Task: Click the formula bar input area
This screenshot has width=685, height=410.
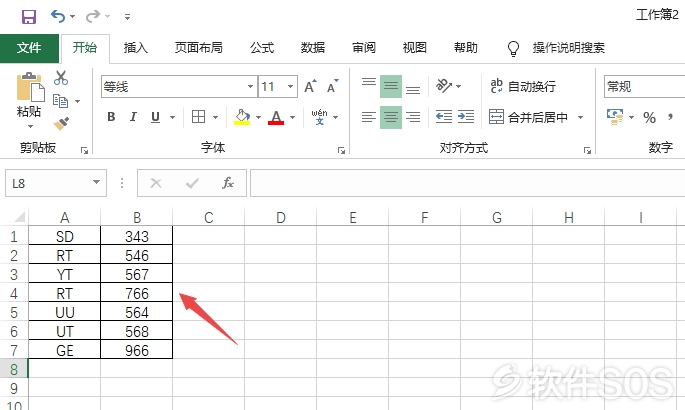Action: click(467, 183)
